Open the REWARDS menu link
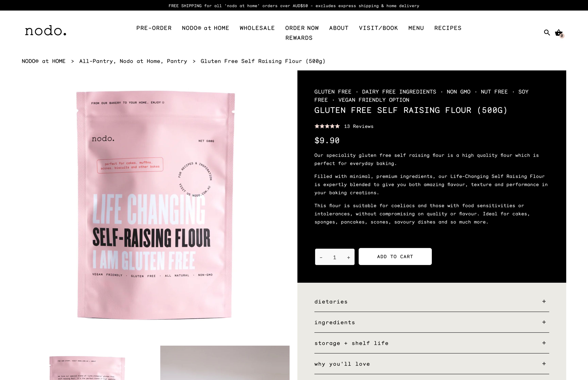 pyautogui.click(x=299, y=38)
